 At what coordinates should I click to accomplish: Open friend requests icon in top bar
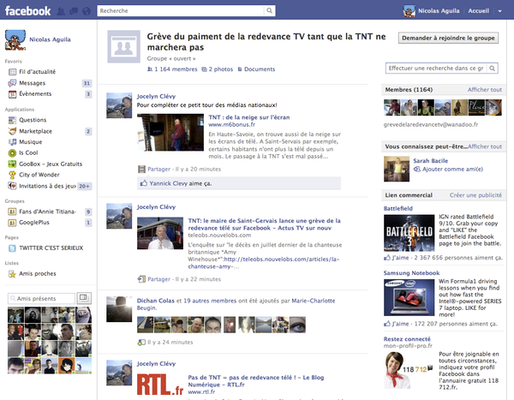click(x=61, y=11)
